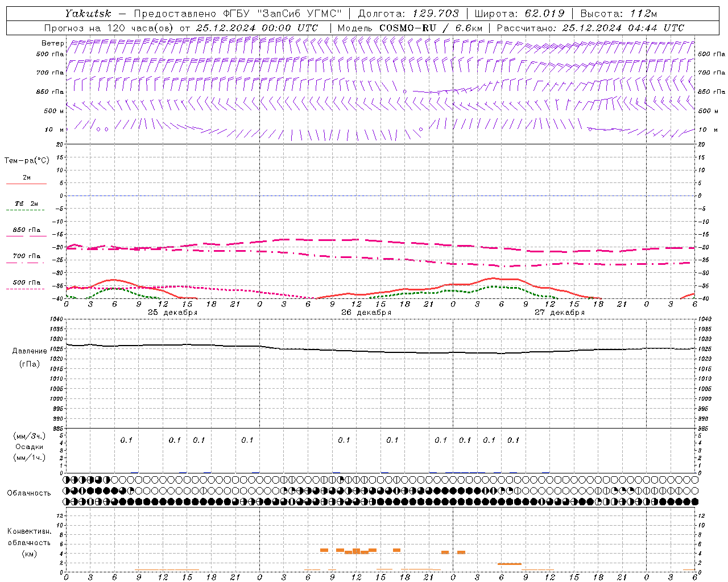The width and height of the screenshot is (728, 582).
Task: Click the "(мм/3ч.)" precipitation unit label
Action: [x=30, y=436]
